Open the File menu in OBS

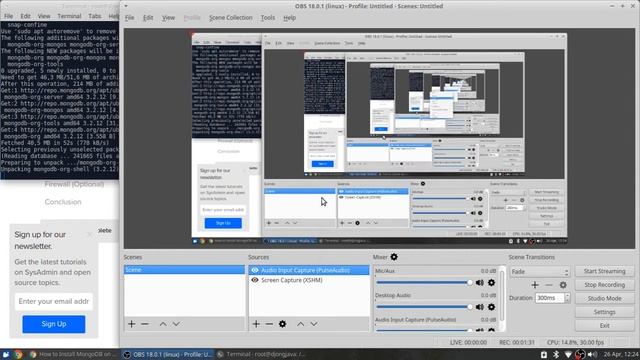pos(130,18)
